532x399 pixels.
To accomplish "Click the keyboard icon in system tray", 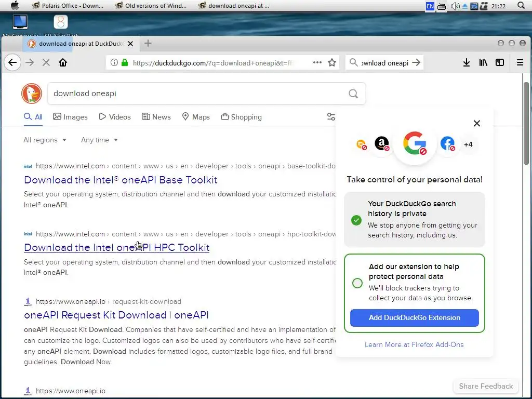I will 442,6.
